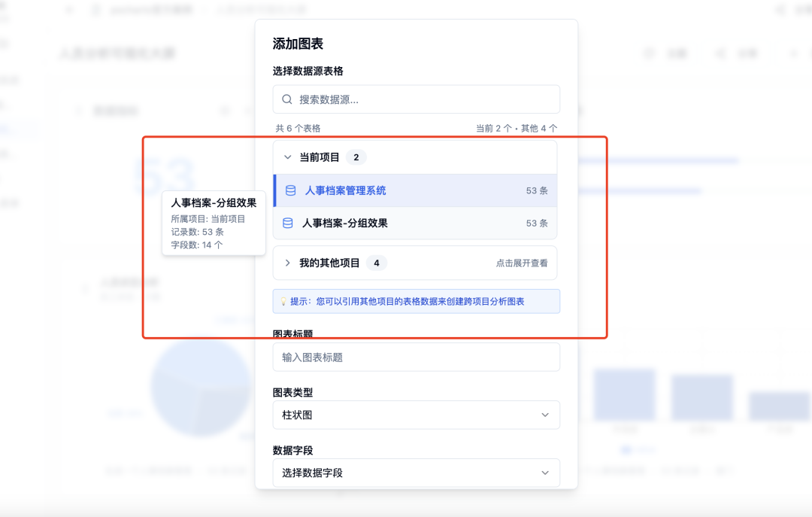The image size is (812, 517).
Task: Open the 数据字段 selection dropdown
Action: 416,473
